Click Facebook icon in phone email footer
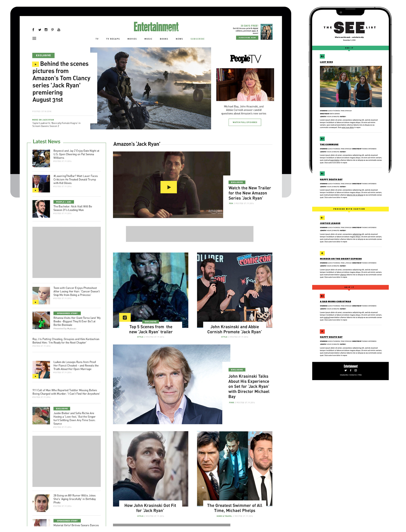406x532 pixels. [351, 370]
